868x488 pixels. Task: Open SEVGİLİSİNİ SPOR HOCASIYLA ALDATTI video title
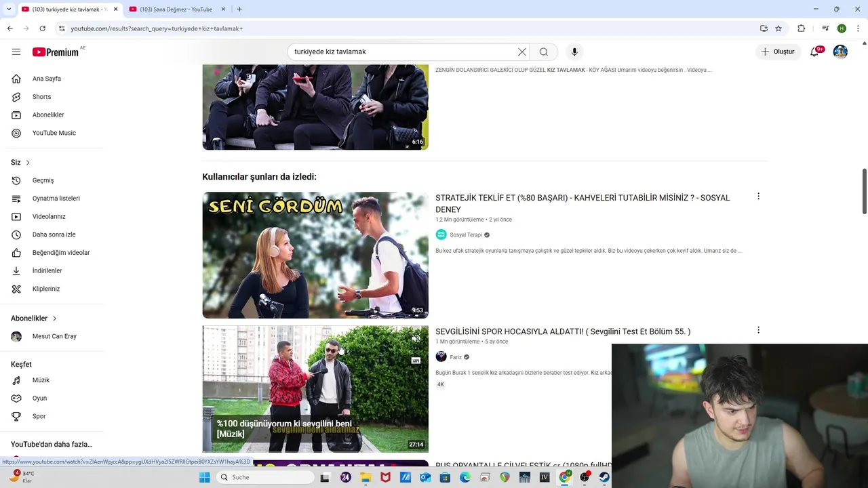(563, 331)
